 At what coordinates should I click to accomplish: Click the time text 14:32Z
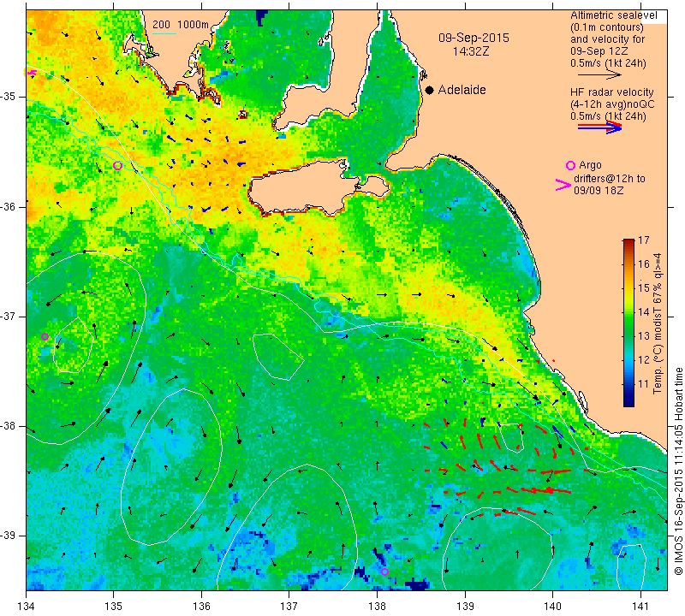[x=470, y=51]
